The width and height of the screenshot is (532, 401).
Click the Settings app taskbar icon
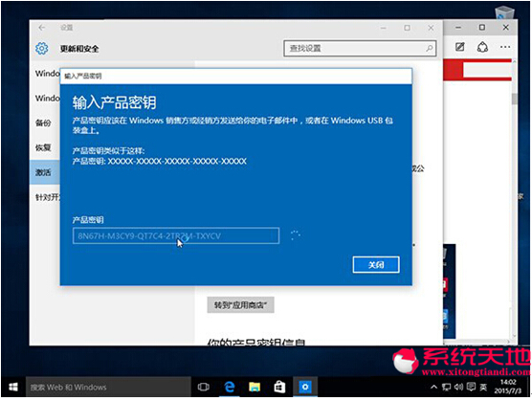305,387
